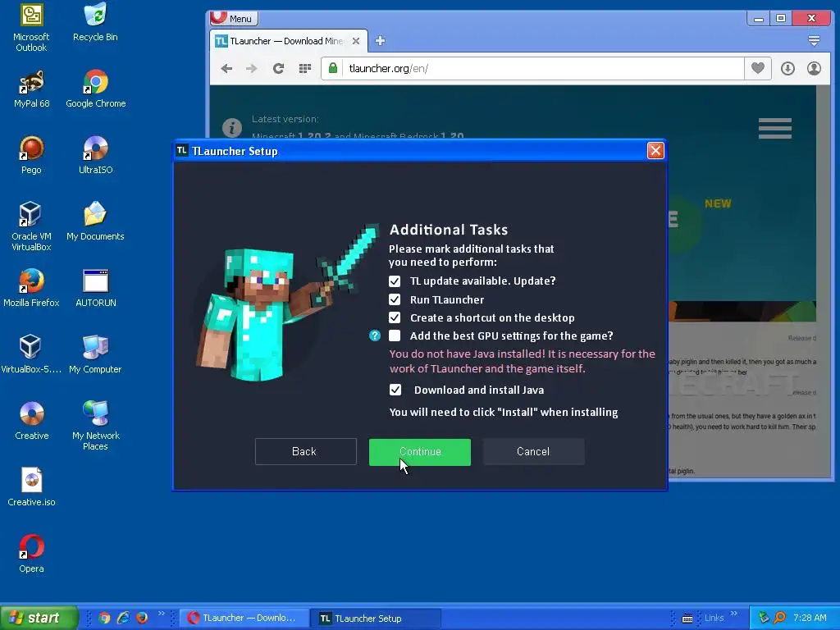Uncheck Create a shortcut on desktop
Viewport: 840px width, 630px height.
tap(395, 317)
